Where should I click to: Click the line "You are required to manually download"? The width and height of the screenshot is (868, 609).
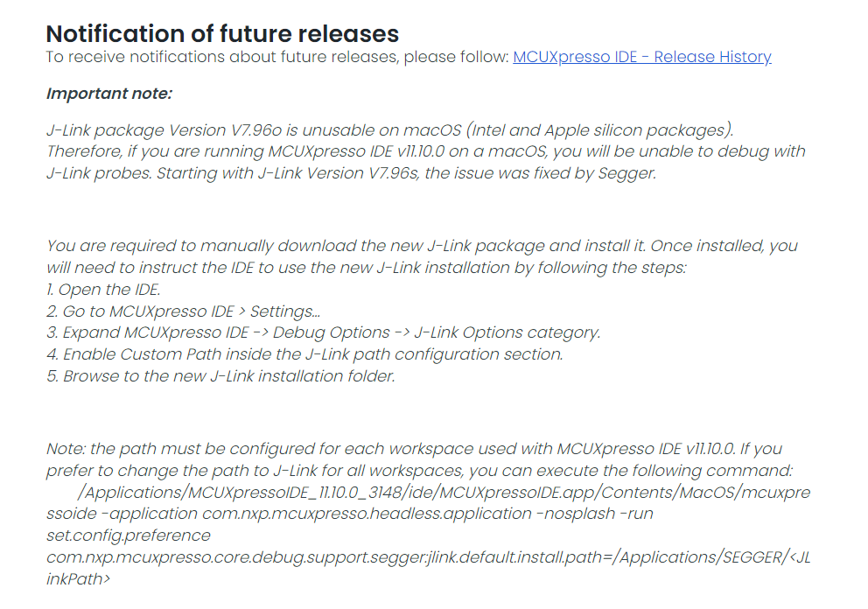tap(422, 246)
